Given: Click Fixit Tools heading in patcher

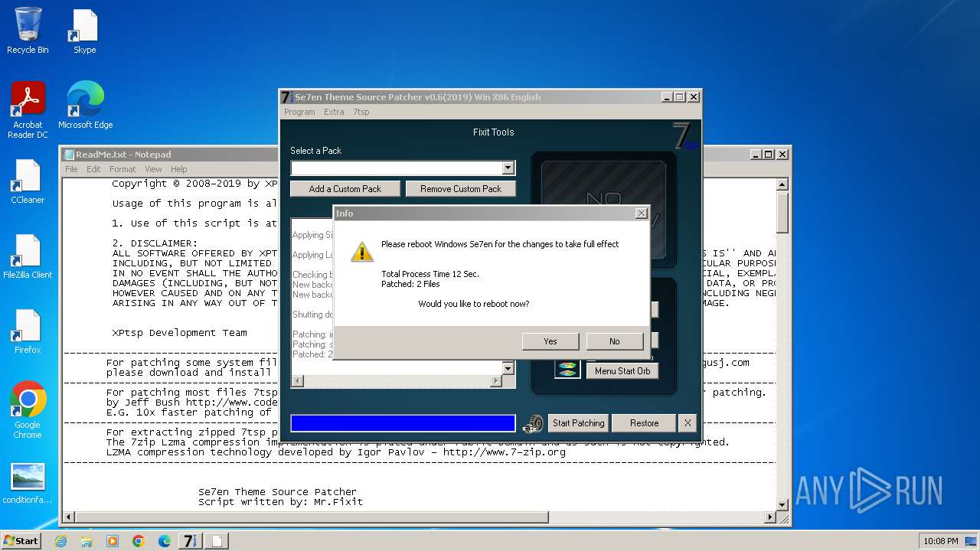Looking at the screenshot, I should pos(493,132).
